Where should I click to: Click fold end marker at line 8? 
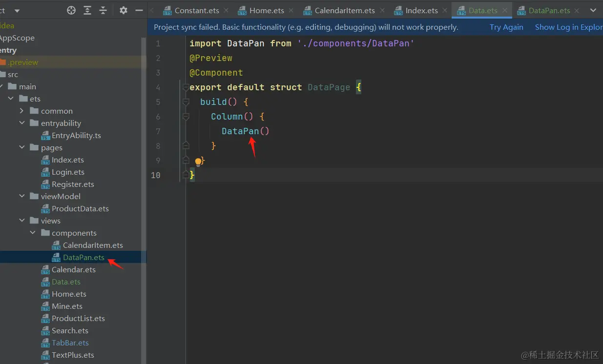tap(186, 145)
